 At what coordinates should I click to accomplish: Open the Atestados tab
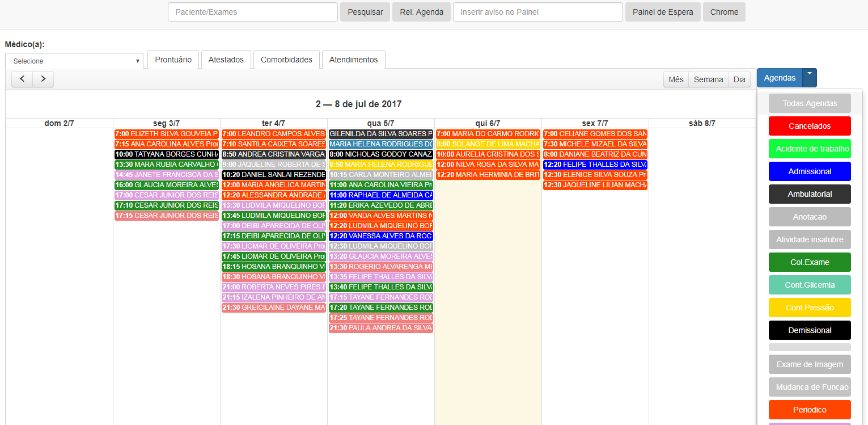point(226,60)
